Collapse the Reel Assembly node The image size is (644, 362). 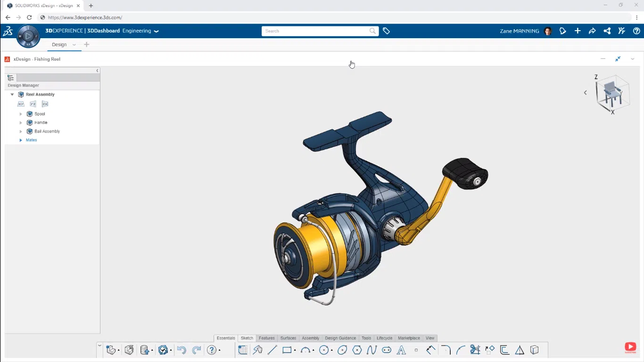[x=12, y=94]
